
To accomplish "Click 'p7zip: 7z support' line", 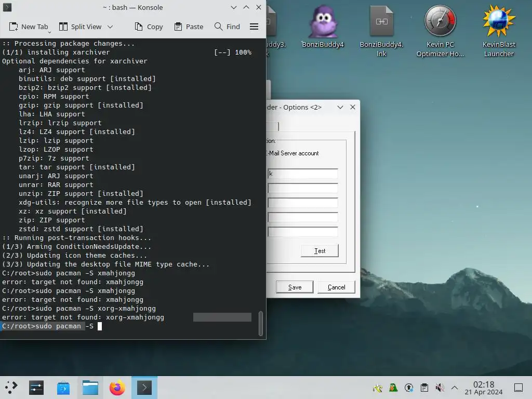I will coord(54,158).
